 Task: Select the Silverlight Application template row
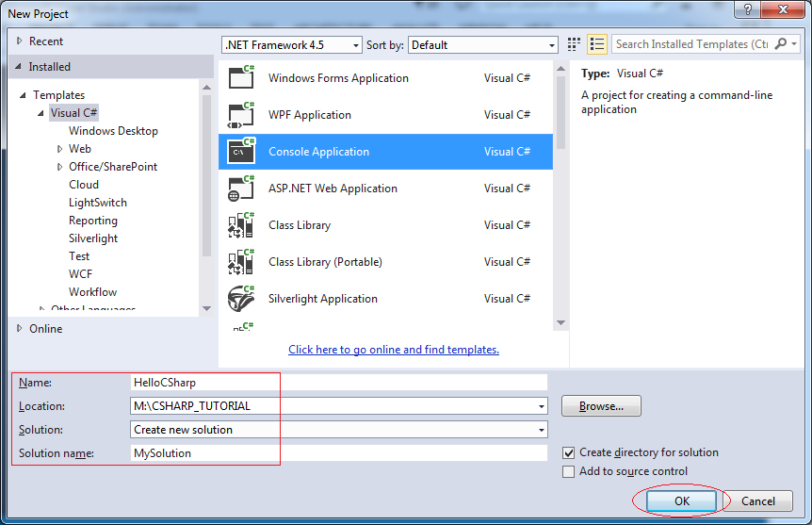pyautogui.click(x=386, y=299)
